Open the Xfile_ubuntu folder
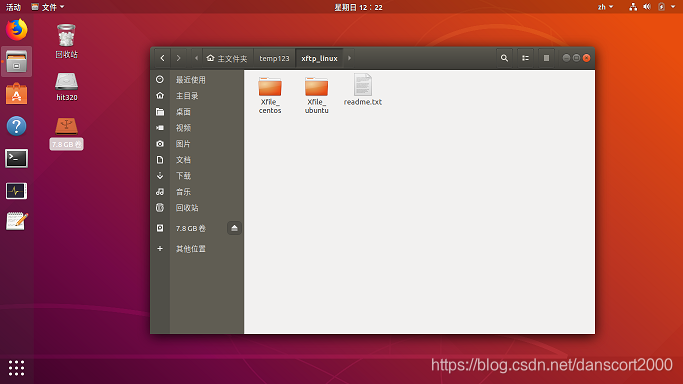 [317, 95]
